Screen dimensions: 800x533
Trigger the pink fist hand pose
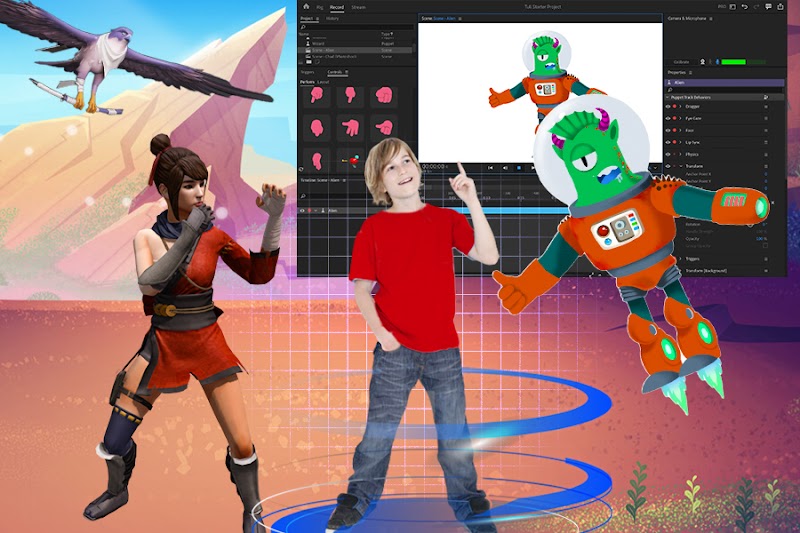[383, 95]
